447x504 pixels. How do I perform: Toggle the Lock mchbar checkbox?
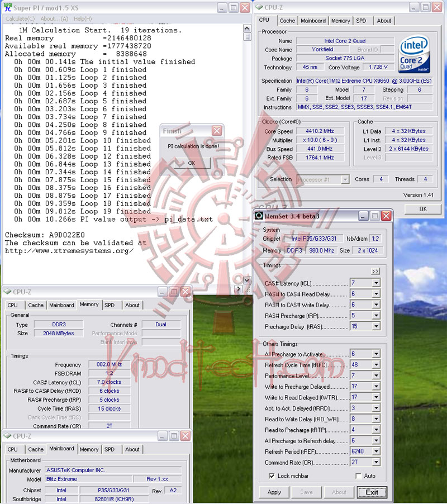click(x=272, y=476)
